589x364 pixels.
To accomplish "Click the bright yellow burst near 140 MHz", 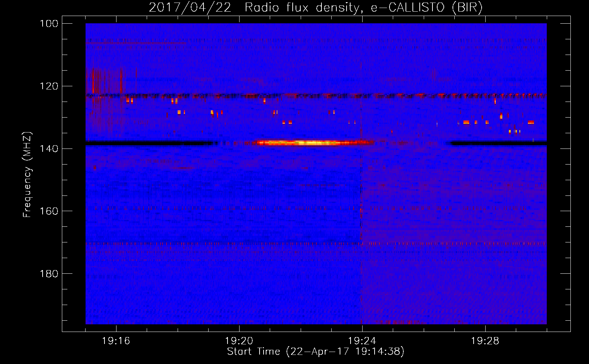I will click(x=315, y=143).
